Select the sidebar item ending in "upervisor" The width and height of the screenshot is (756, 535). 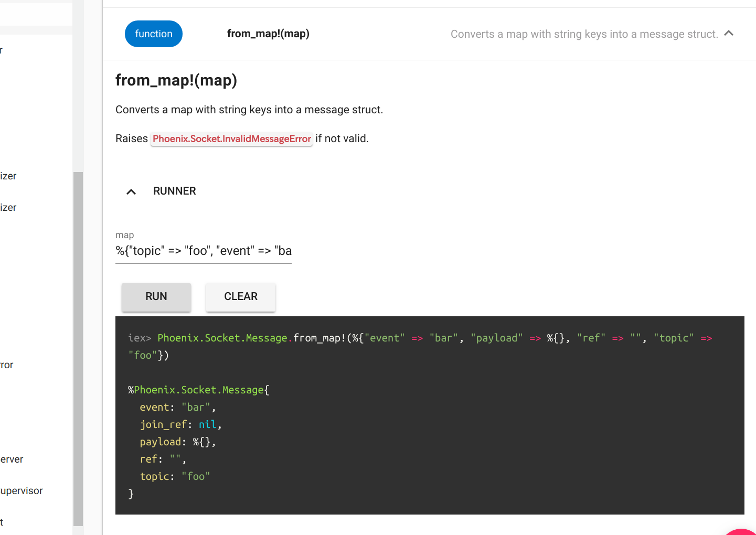22,491
